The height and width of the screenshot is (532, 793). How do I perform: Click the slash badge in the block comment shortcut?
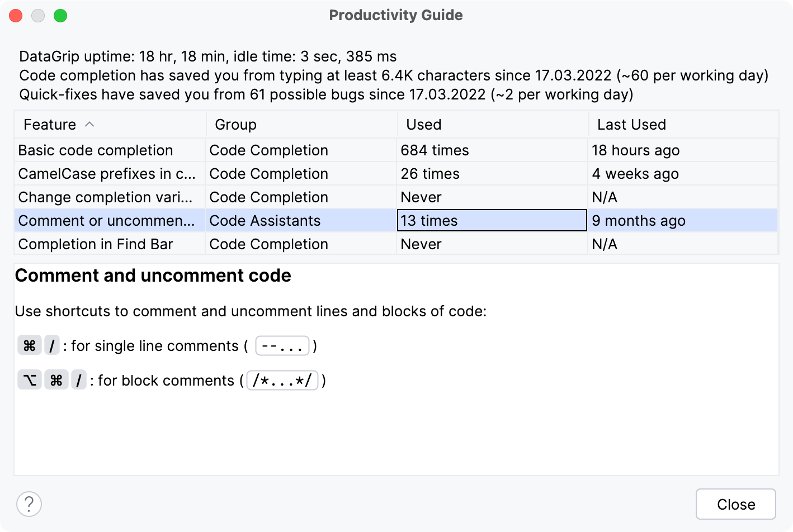coord(78,380)
